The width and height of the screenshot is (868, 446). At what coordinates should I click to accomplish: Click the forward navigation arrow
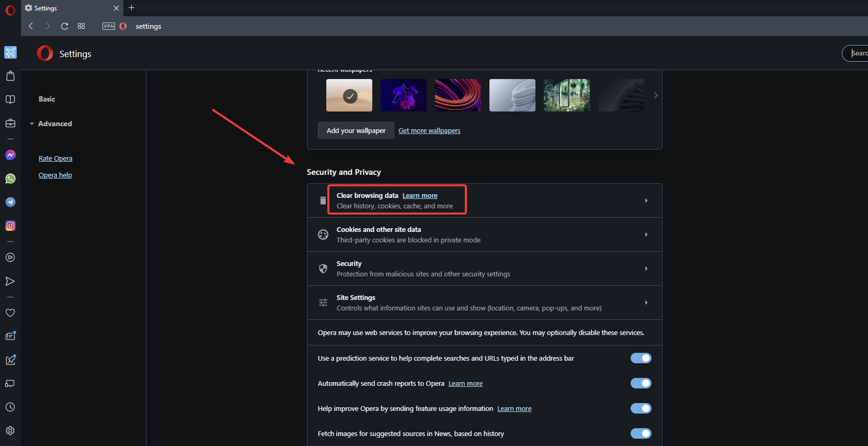coord(48,26)
